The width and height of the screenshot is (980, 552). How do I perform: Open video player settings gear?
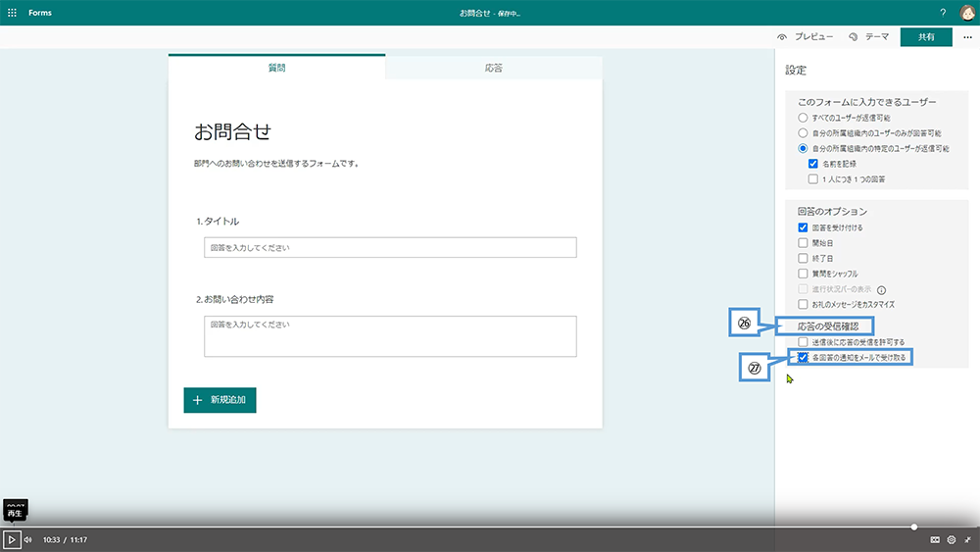pyautogui.click(x=952, y=539)
